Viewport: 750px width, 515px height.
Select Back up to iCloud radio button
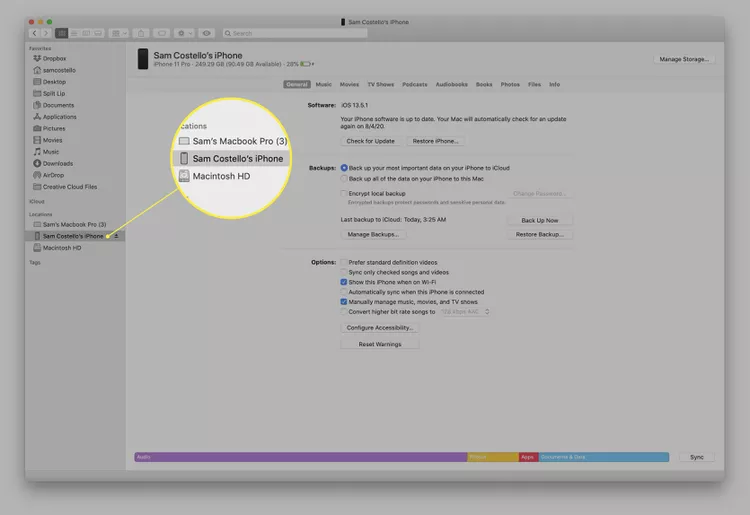pyautogui.click(x=344, y=168)
